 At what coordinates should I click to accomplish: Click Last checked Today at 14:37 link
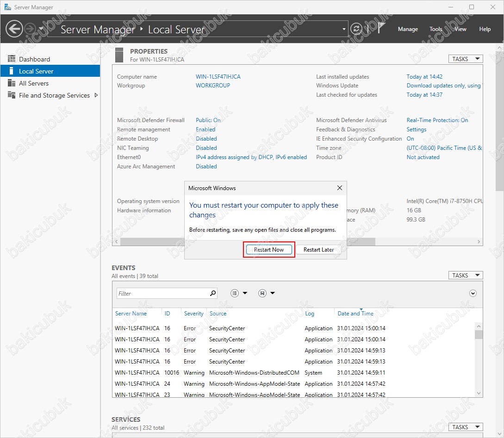424,95
